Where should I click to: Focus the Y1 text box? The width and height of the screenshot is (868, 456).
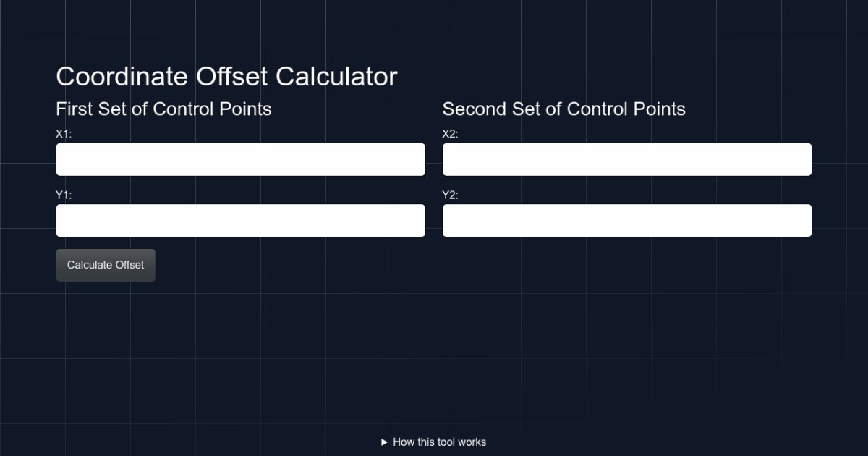(x=240, y=220)
